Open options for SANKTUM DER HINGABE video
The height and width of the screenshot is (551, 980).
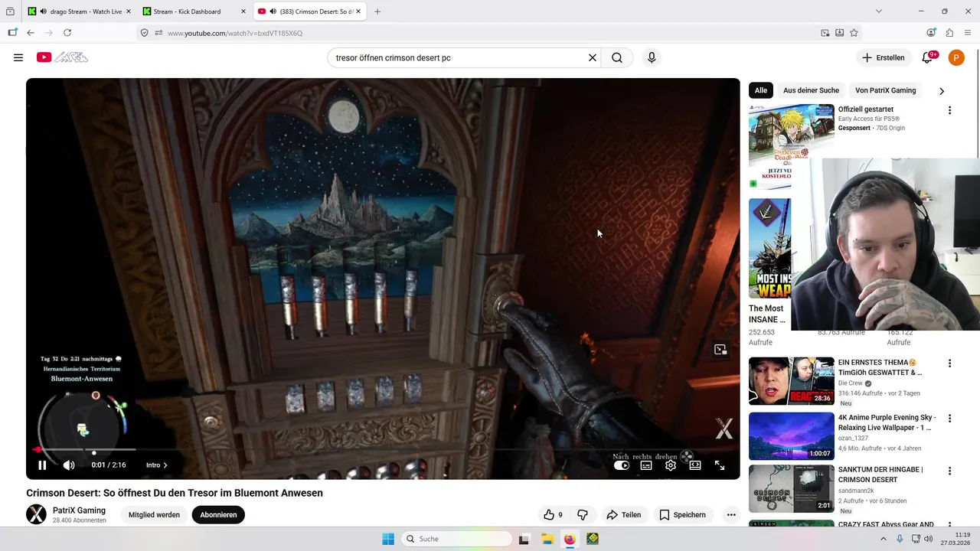(x=949, y=471)
